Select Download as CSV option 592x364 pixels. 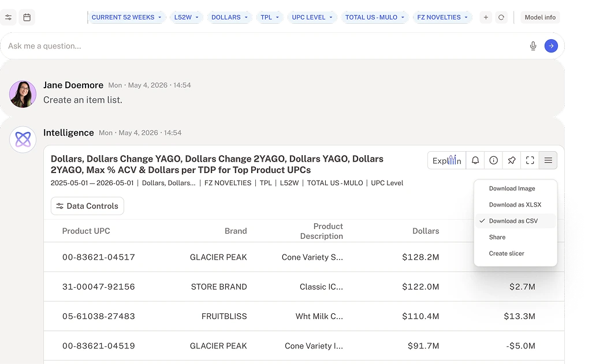(515, 221)
